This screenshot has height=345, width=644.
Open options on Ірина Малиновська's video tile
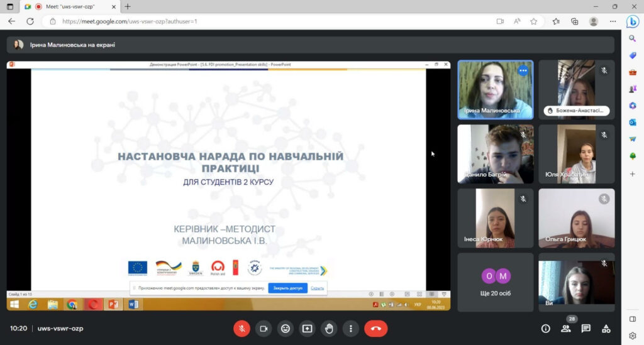(x=523, y=70)
